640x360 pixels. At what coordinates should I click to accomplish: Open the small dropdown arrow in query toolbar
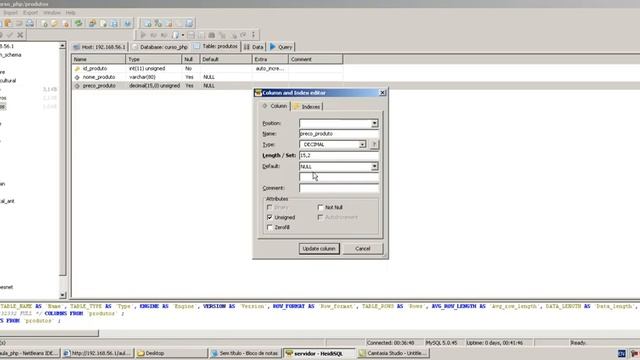[x=183, y=35]
